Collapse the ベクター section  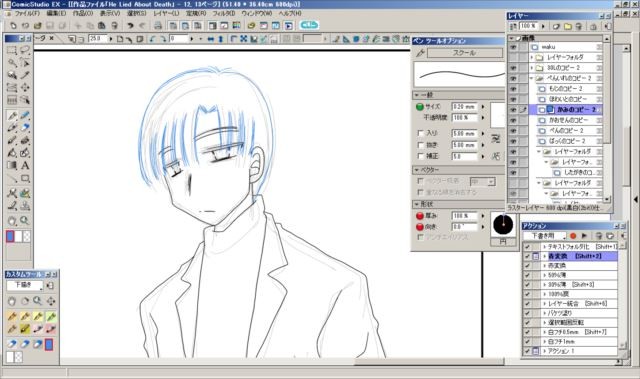[x=416, y=170]
